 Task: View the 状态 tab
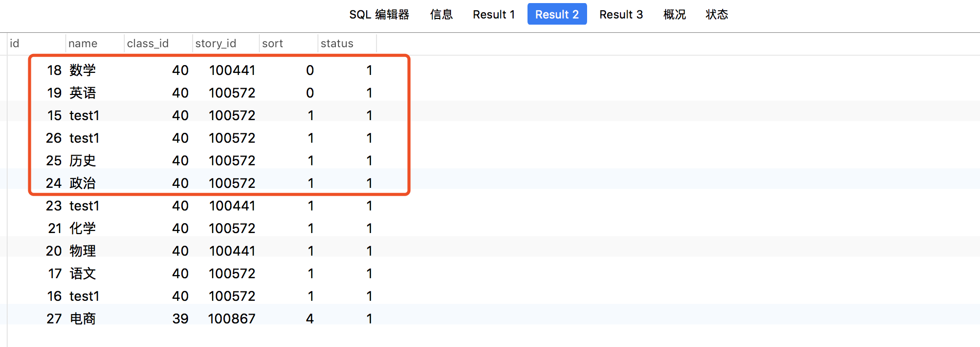(717, 14)
